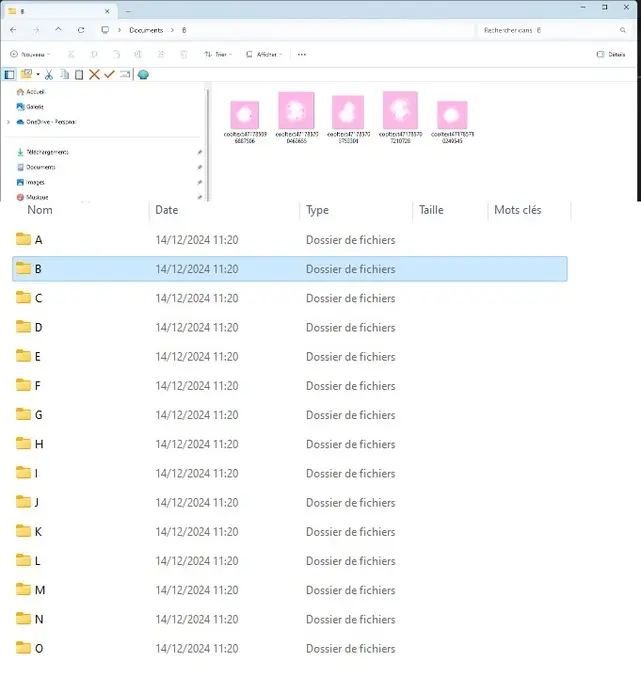The width and height of the screenshot is (641, 678).
Task: Select thumbnail cooltext ending 0460655
Action: 297,117
